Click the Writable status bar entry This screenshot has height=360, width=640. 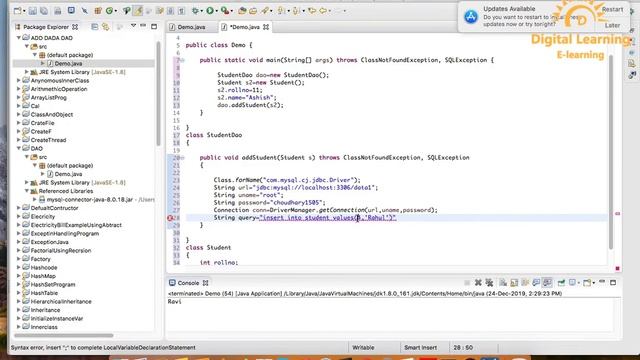[x=363, y=347]
